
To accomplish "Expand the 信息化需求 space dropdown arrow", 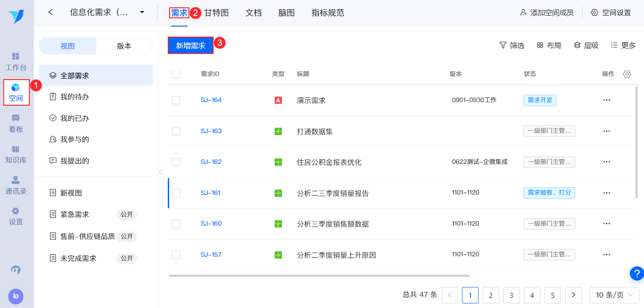I will click(x=142, y=12).
